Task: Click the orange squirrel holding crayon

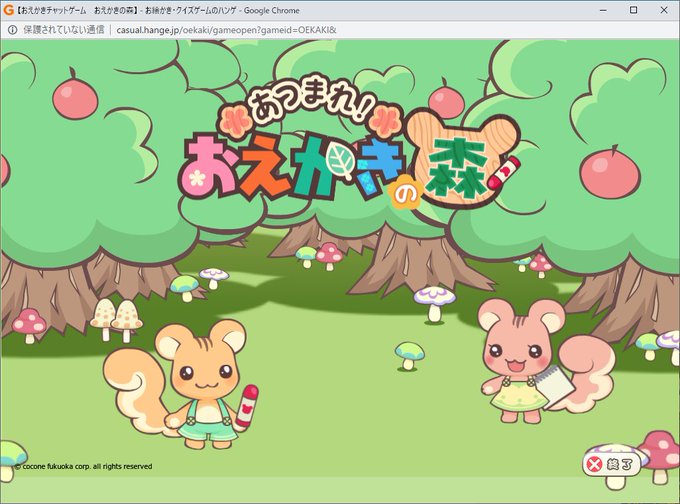Action: click(x=182, y=384)
